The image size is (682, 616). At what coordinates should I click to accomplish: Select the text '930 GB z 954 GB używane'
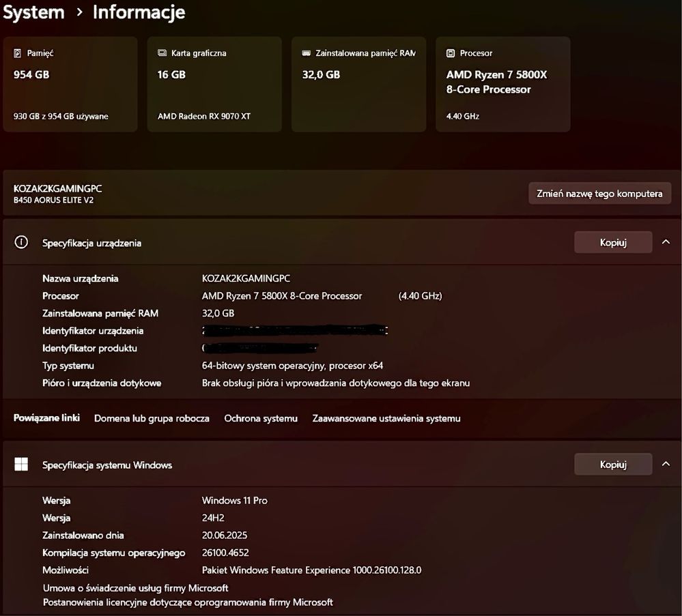(x=61, y=116)
